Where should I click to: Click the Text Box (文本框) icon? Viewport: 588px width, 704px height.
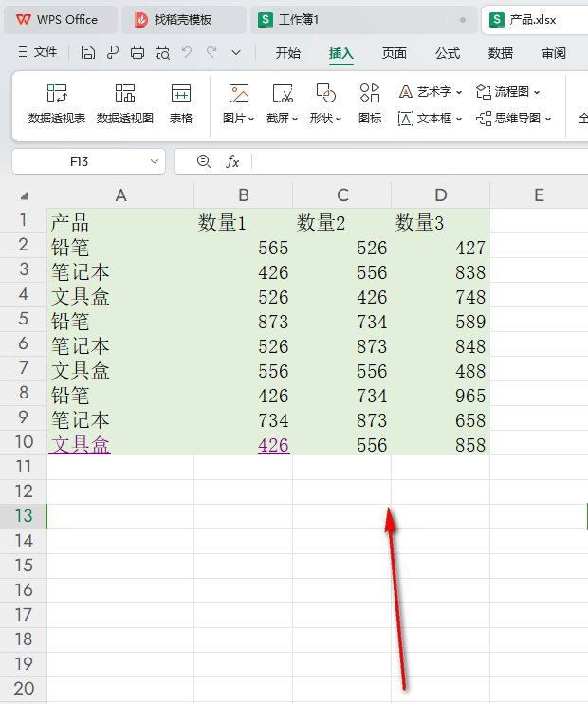coord(406,119)
